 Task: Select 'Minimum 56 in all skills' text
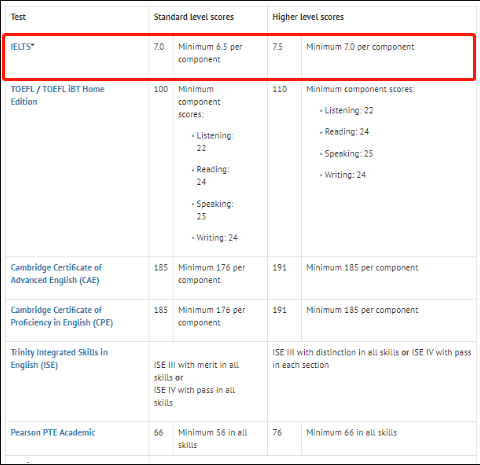tap(213, 439)
